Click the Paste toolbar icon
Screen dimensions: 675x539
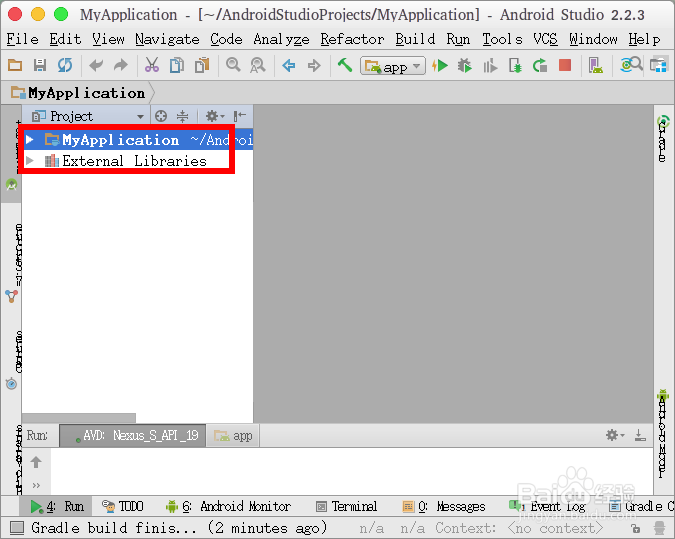[202, 65]
